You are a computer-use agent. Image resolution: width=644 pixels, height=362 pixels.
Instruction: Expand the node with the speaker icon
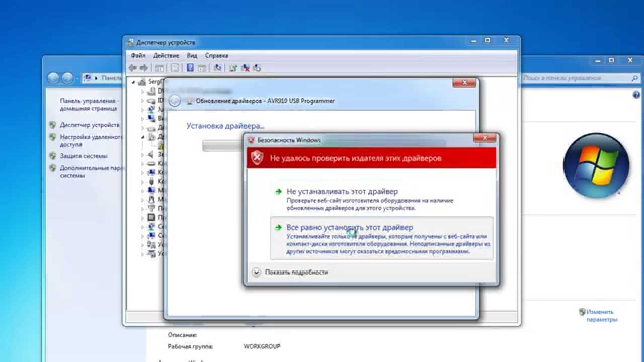pyautogui.click(x=142, y=155)
